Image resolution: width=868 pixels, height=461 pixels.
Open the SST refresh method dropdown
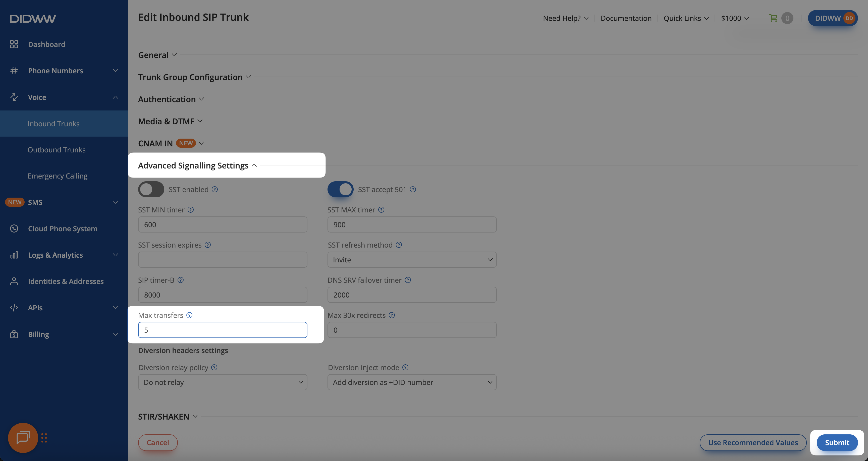click(x=412, y=260)
